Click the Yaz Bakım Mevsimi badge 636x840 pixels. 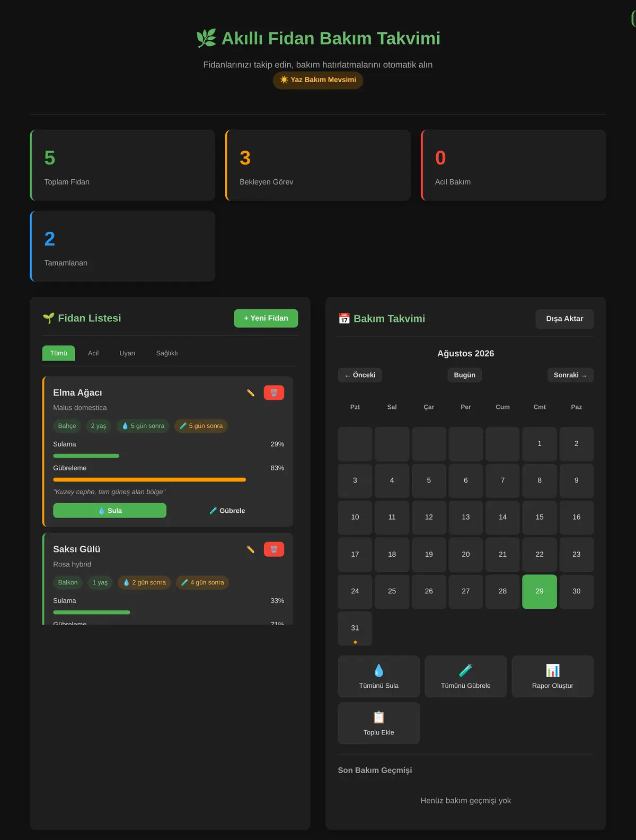[318, 80]
